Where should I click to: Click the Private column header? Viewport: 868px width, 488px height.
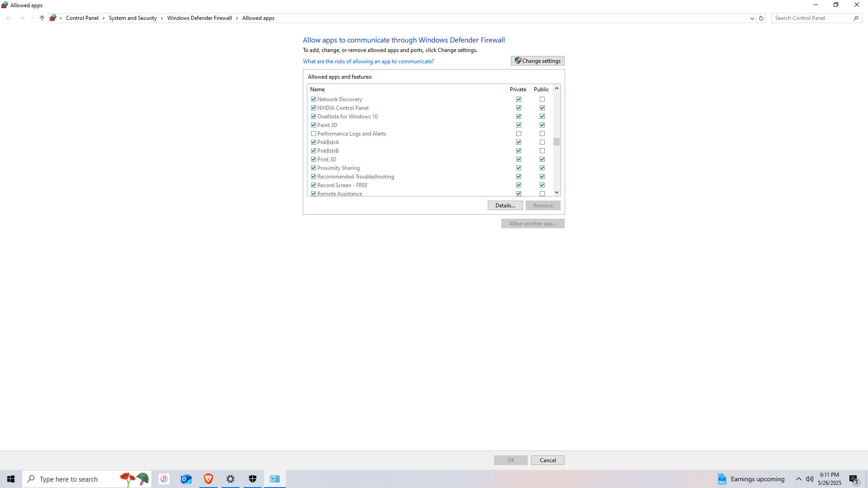pyautogui.click(x=518, y=89)
